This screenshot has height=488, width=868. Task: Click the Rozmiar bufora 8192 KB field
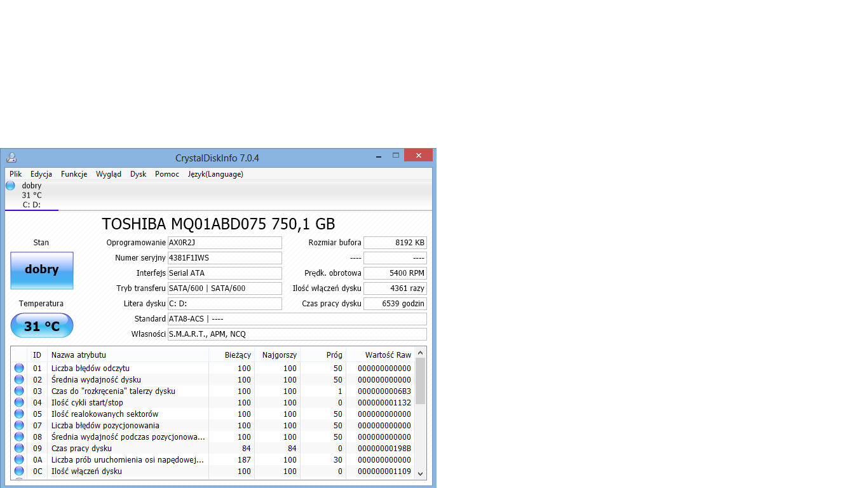click(x=395, y=243)
